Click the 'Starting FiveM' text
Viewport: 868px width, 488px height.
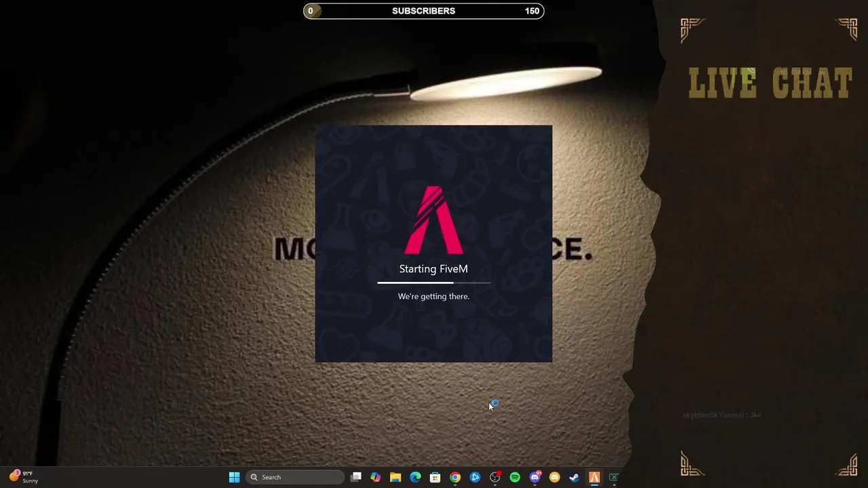[x=433, y=269]
